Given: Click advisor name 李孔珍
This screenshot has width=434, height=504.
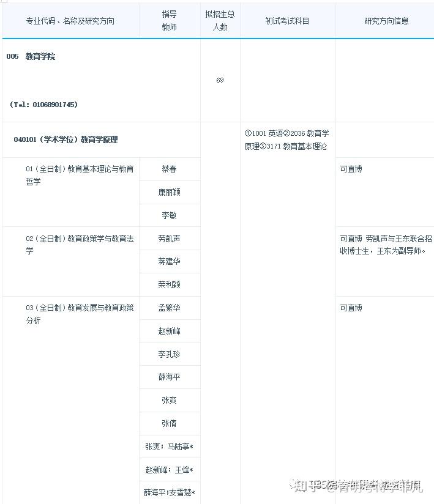Looking at the screenshot, I should tap(169, 354).
